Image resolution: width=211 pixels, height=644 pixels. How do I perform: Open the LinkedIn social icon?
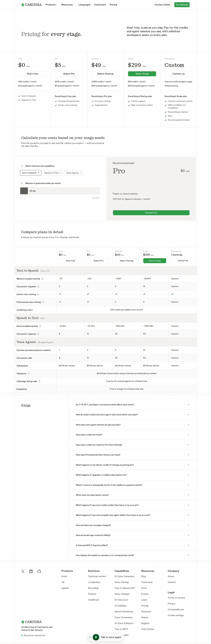tap(31, 571)
